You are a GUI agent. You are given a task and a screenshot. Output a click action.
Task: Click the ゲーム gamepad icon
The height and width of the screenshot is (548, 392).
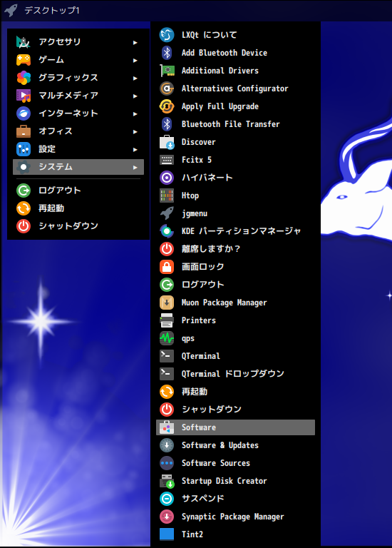(x=24, y=60)
